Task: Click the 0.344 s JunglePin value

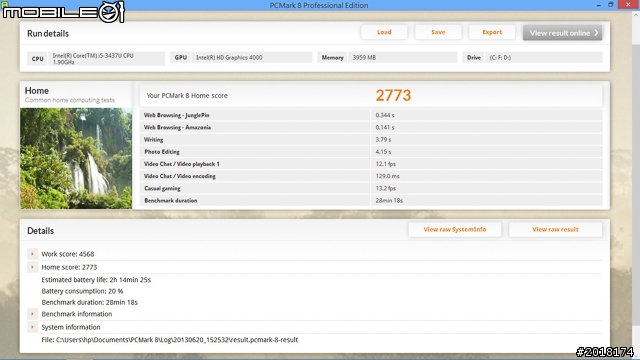Action: [x=384, y=115]
